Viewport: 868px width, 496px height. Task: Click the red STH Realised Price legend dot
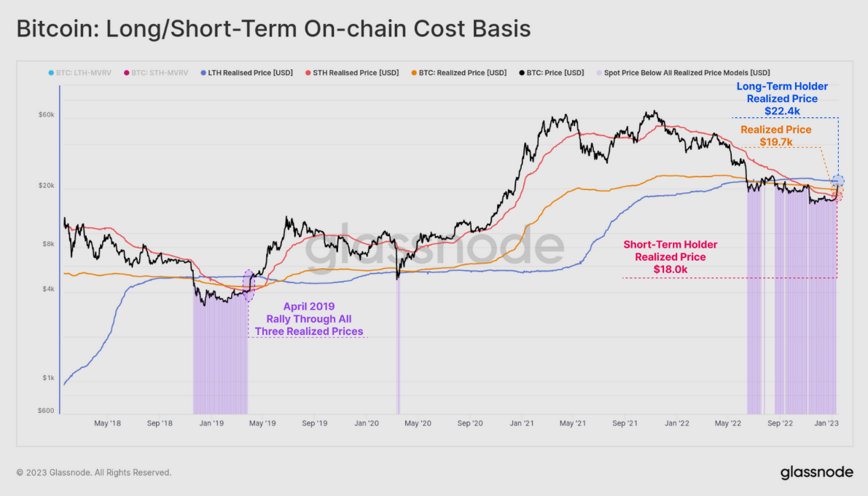pyautogui.click(x=308, y=73)
